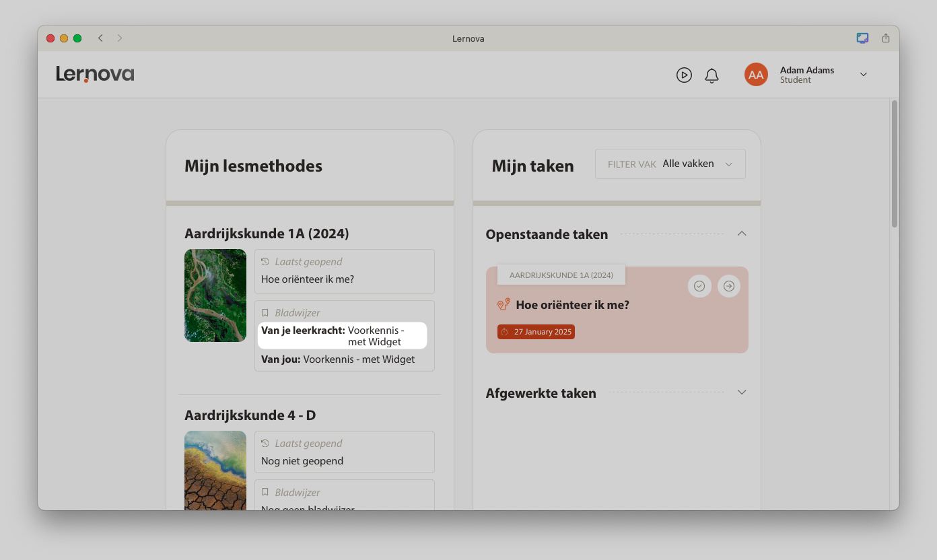The height and width of the screenshot is (560, 937).
Task: Open your own bookmark Van jou
Action: (x=338, y=359)
